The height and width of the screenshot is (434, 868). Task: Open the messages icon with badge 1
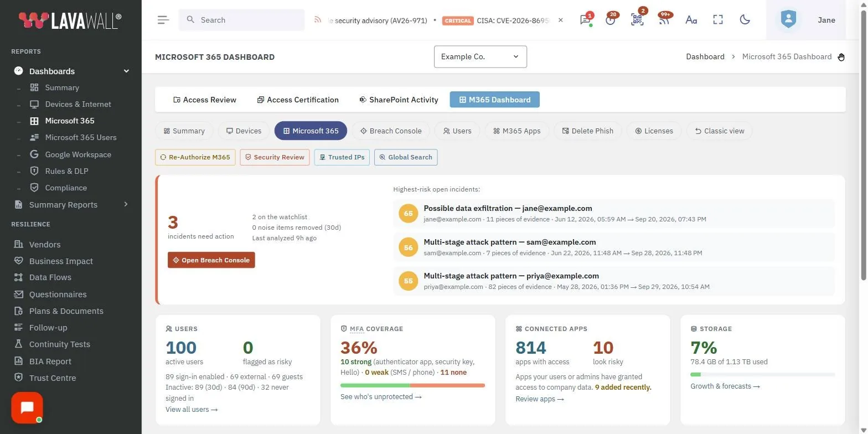pos(586,20)
